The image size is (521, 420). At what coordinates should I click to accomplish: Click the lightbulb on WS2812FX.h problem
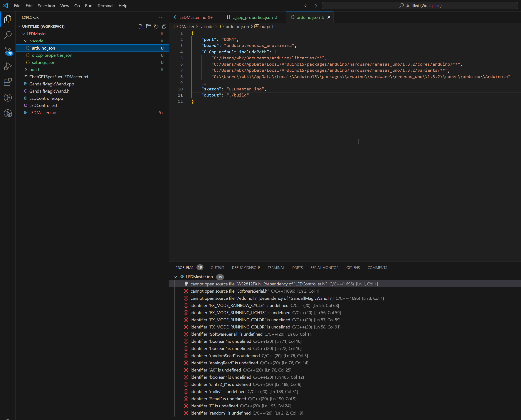point(186,284)
